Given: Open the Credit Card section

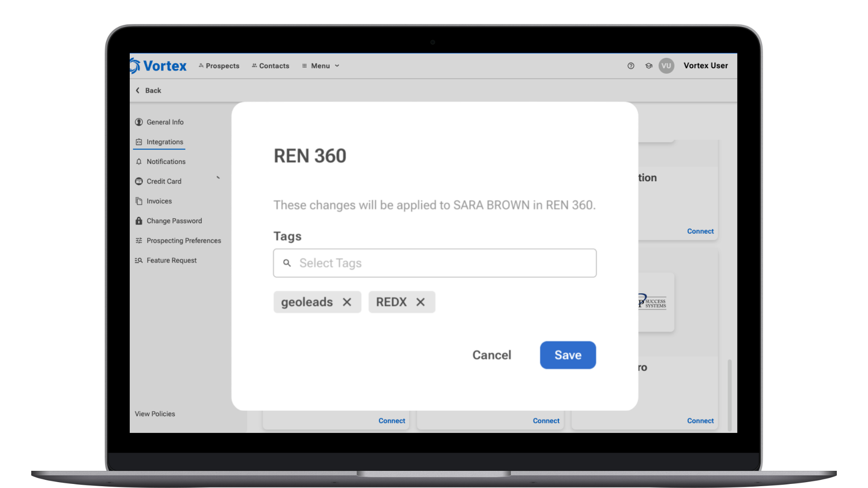Looking at the screenshot, I should (158, 181).
